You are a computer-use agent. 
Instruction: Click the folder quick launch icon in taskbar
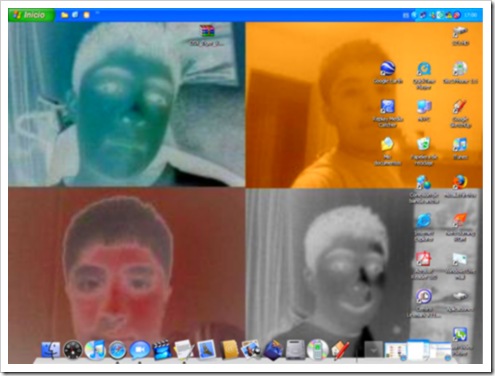pyautogui.click(x=65, y=15)
